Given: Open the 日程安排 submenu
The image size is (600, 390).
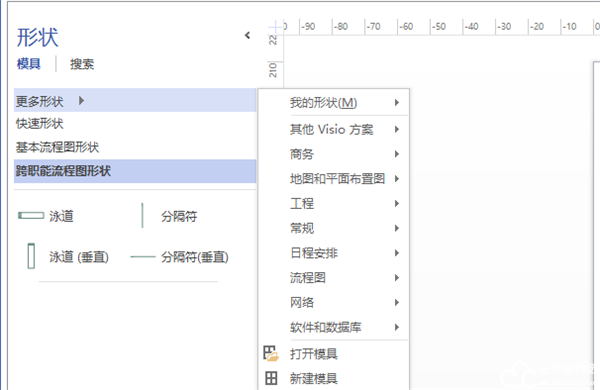Looking at the screenshot, I should 334,253.
